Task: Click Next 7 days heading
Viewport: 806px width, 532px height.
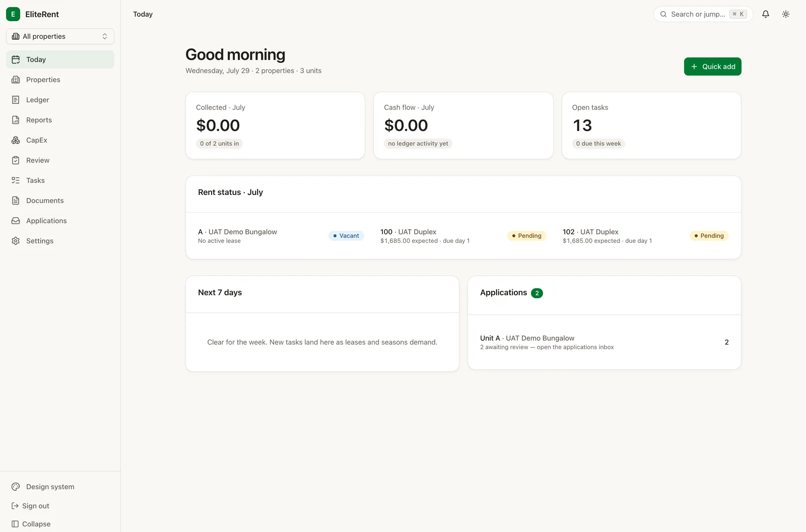Action: tap(220, 293)
